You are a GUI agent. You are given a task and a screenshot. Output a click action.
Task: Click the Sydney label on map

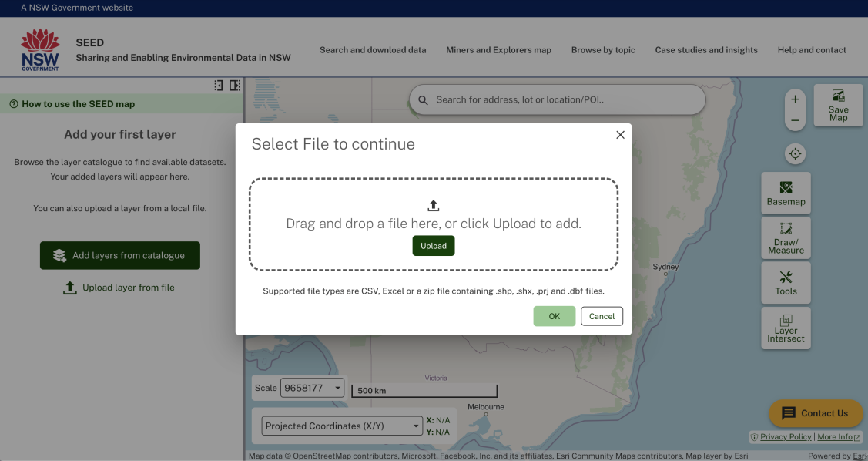pos(665,267)
